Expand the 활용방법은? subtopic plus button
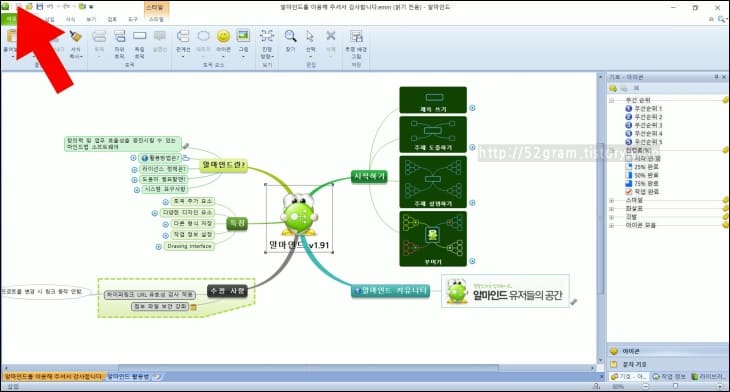This screenshot has width=730, height=392. point(134,158)
